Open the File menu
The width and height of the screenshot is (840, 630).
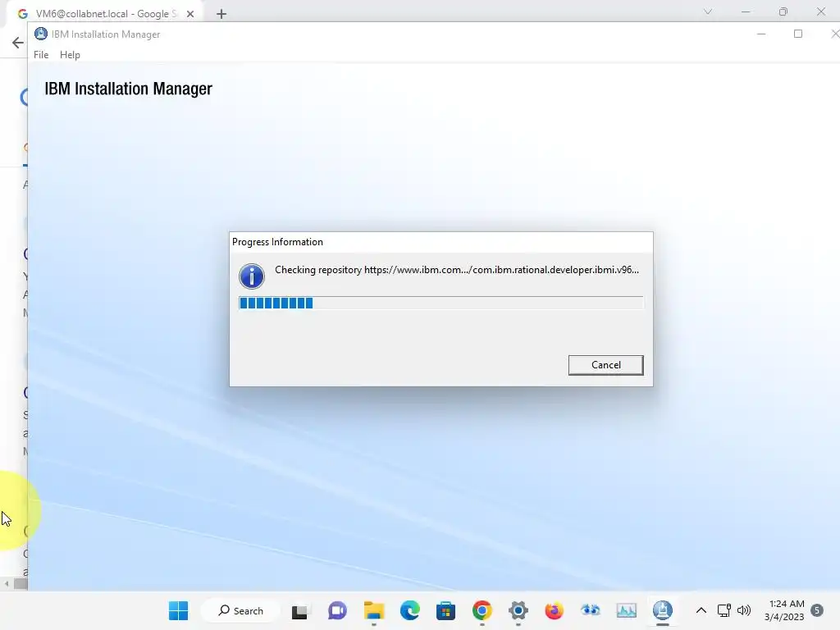pyautogui.click(x=41, y=55)
